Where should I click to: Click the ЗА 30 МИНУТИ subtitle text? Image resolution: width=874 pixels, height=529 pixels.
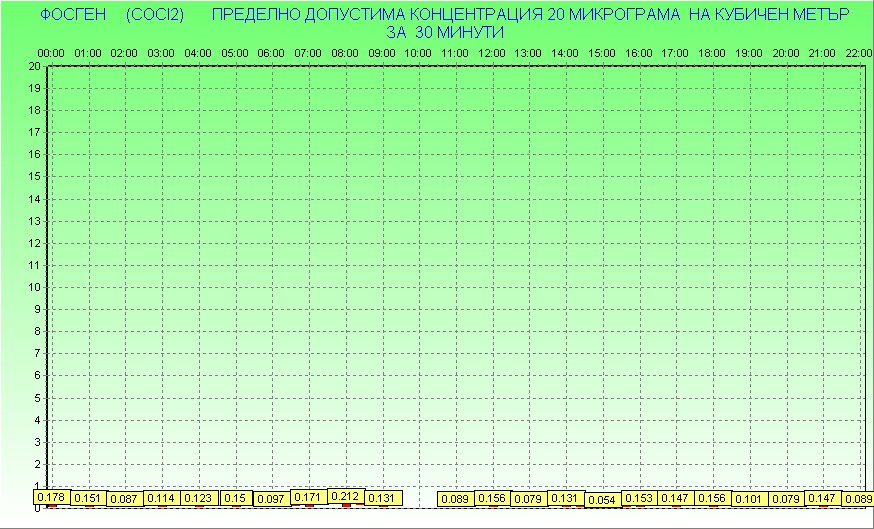(443, 32)
